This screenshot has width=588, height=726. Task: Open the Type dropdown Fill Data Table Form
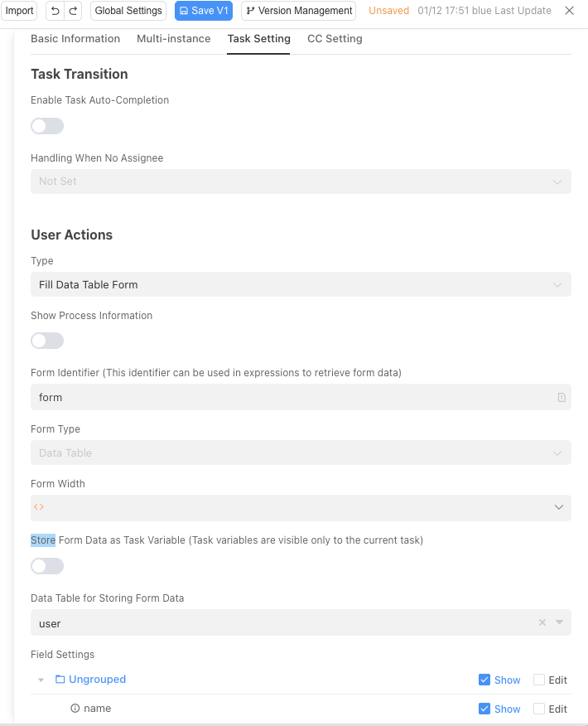pyautogui.click(x=301, y=284)
